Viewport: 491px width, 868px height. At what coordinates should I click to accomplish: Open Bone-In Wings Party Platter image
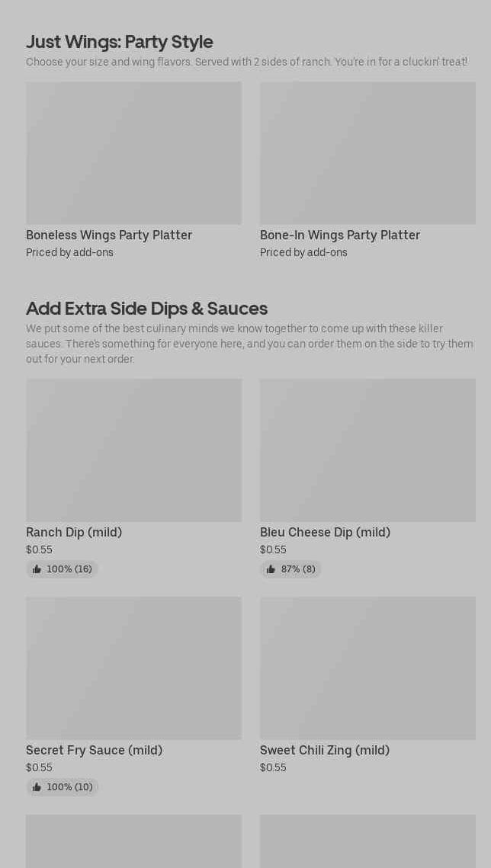click(x=367, y=153)
